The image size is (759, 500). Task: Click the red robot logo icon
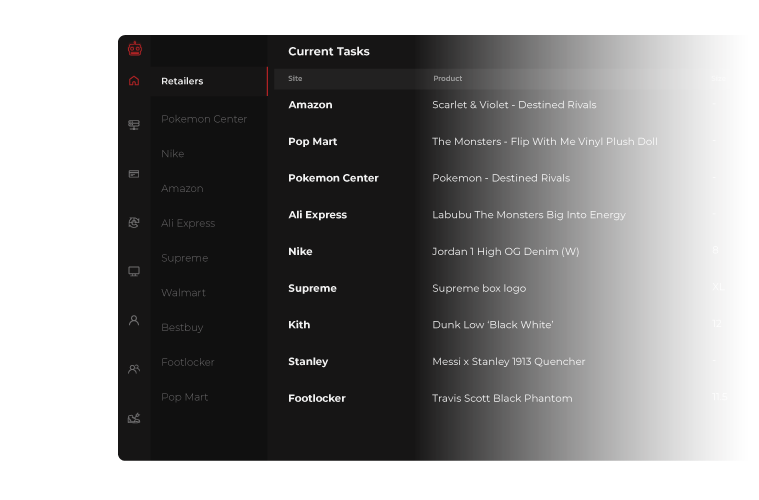[135, 49]
